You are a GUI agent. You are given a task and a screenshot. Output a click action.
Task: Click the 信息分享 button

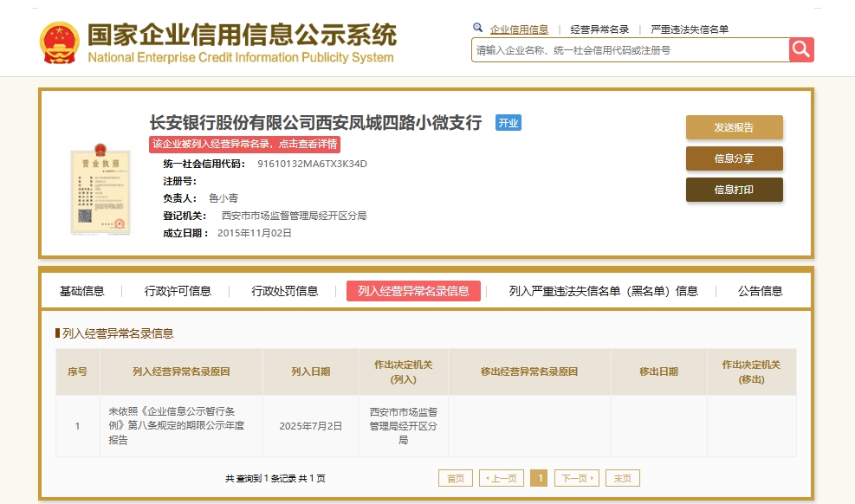(734, 158)
